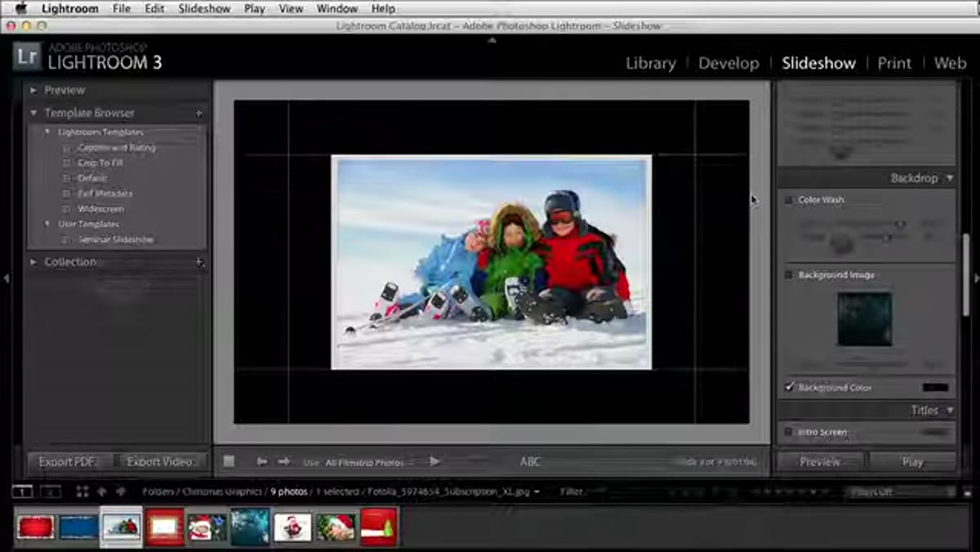The width and height of the screenshot is (980, 552).
Task: Open the Play menu
Action: point(254,8)
